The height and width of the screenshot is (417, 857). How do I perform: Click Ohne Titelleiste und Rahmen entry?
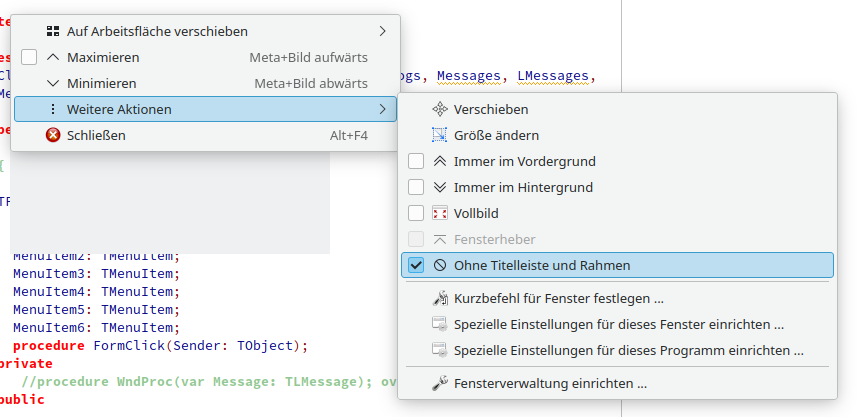[x=618, y=265]
